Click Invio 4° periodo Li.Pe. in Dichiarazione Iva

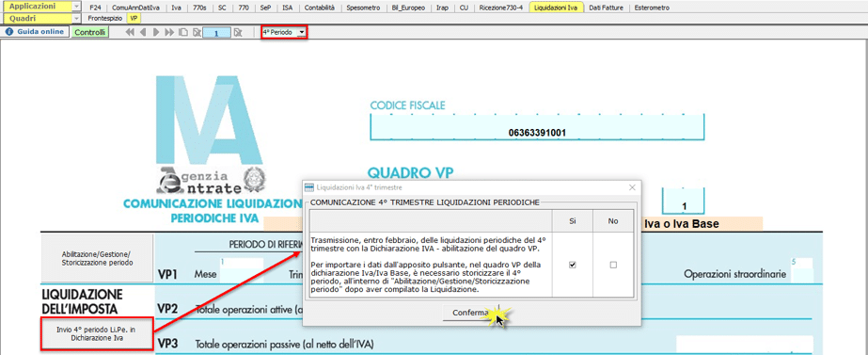97,333
